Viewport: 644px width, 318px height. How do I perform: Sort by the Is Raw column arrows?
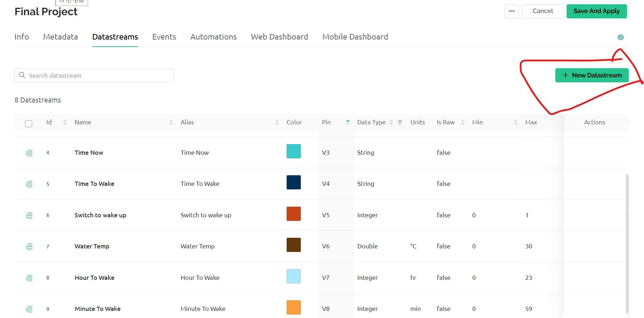coord(462,122)
